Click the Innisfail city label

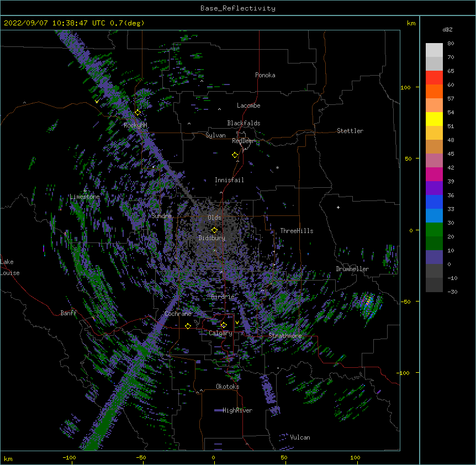[229, 180]
